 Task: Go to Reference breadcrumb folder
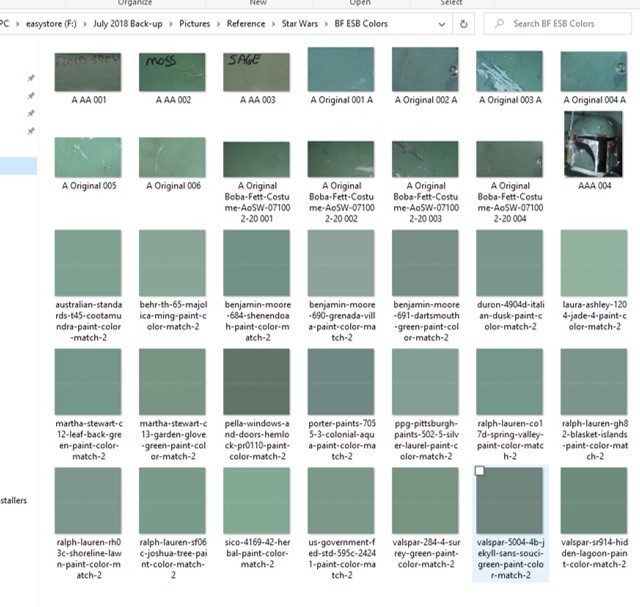point(246,24)
